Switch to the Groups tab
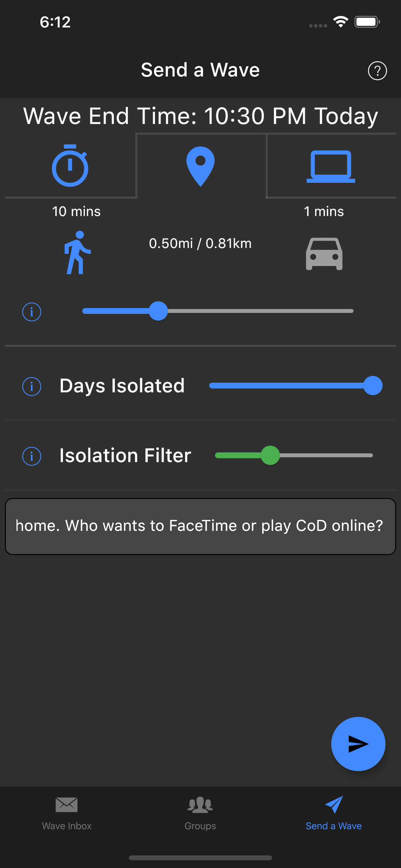 [x=200, y=813]
